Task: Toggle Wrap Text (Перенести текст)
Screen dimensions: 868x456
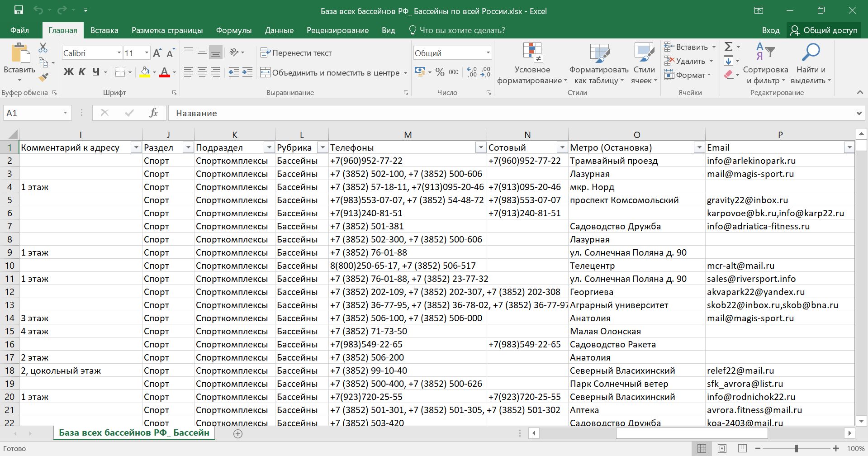Action: pyautogui.click(x=296, y=53)
